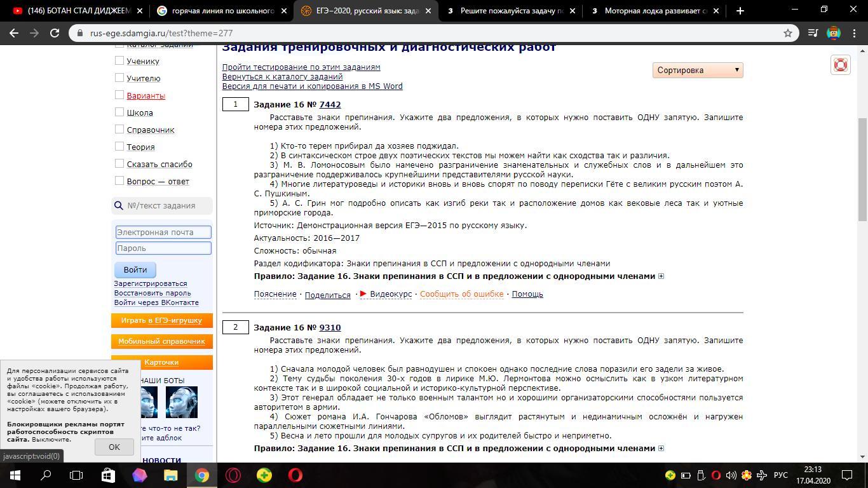
Task: Open File Explorer from the taskbar
Action: coord(170,475)
